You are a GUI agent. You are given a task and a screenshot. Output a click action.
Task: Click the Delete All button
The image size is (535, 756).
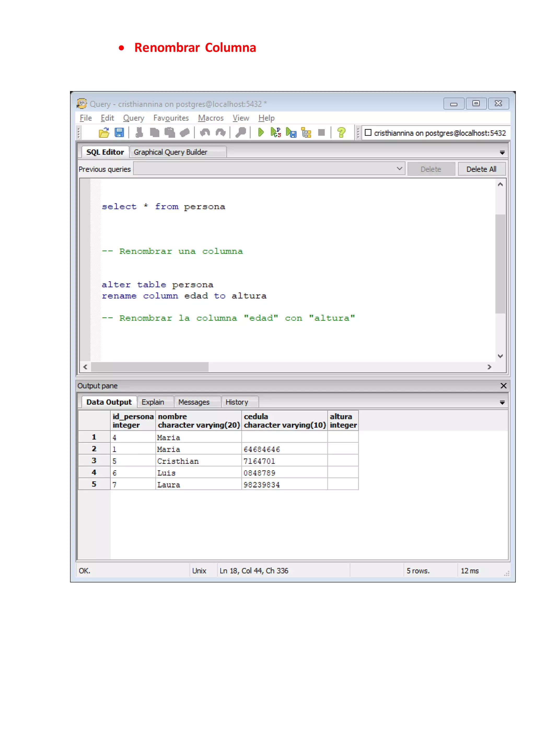pos(481,169)
